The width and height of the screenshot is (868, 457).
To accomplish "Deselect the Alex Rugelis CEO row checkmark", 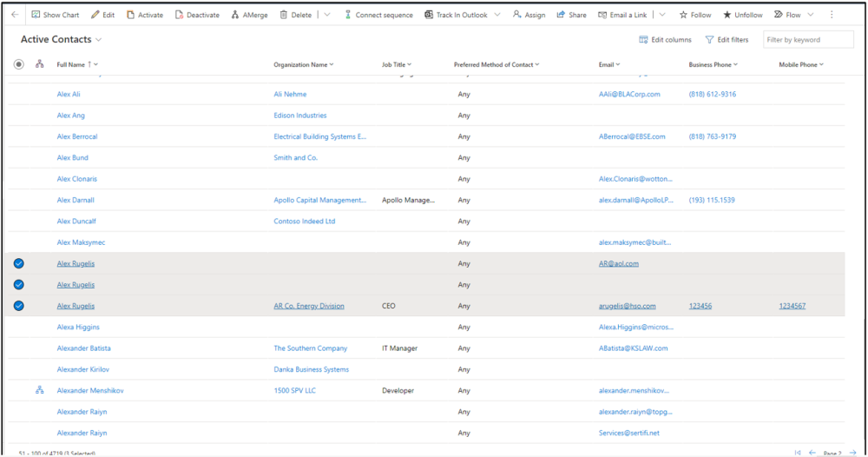I will 19,306.
